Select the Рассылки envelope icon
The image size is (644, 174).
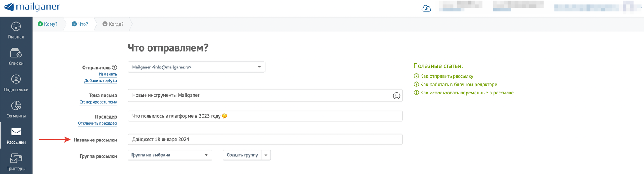point(16,132)
